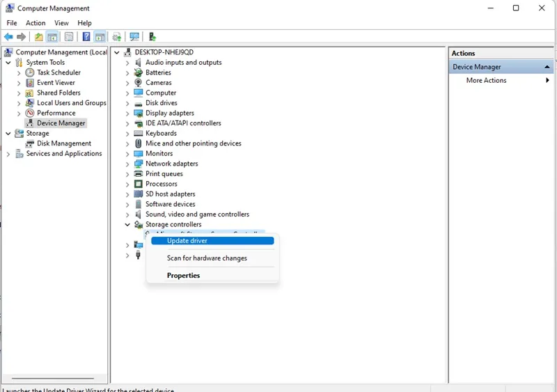Select Disk Management in the Storage tree
The height and width of the screenshot is (392, 557).
pyautogui.click(x=64, y=143)
